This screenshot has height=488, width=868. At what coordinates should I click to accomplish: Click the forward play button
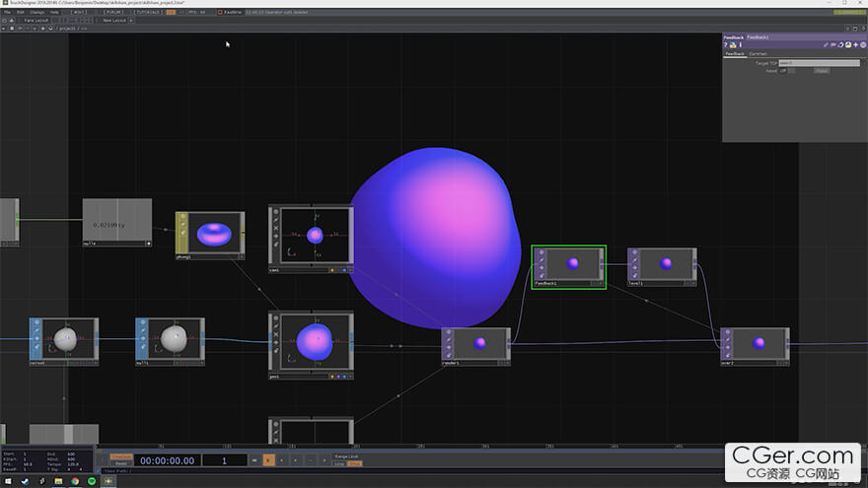tap(296, 460)
